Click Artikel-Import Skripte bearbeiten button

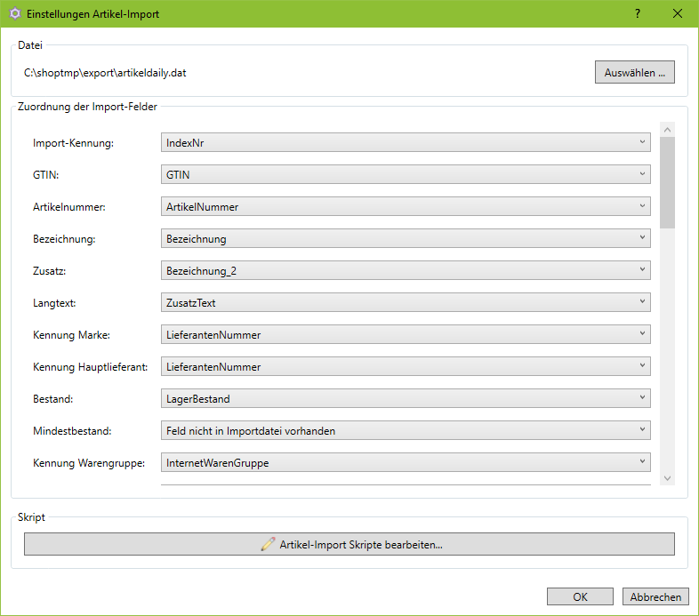(x=349, y=544)
